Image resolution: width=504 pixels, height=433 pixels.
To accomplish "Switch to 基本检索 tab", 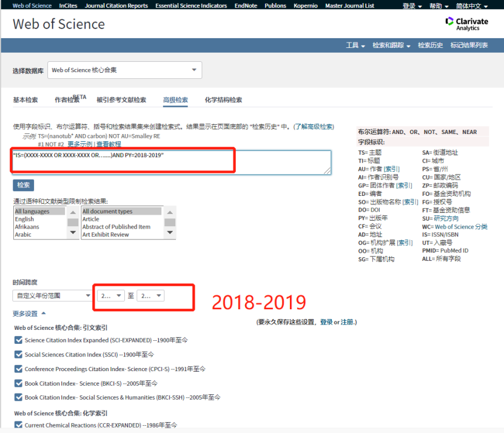I will (25, 100).
